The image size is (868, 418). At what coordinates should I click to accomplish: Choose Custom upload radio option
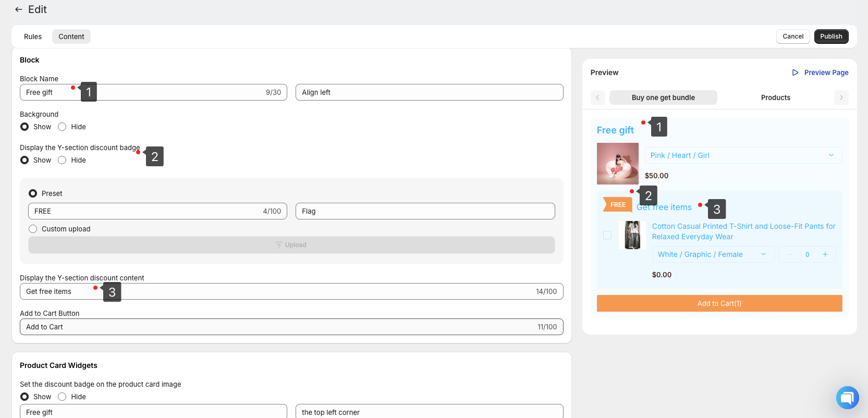pos(33,229)
